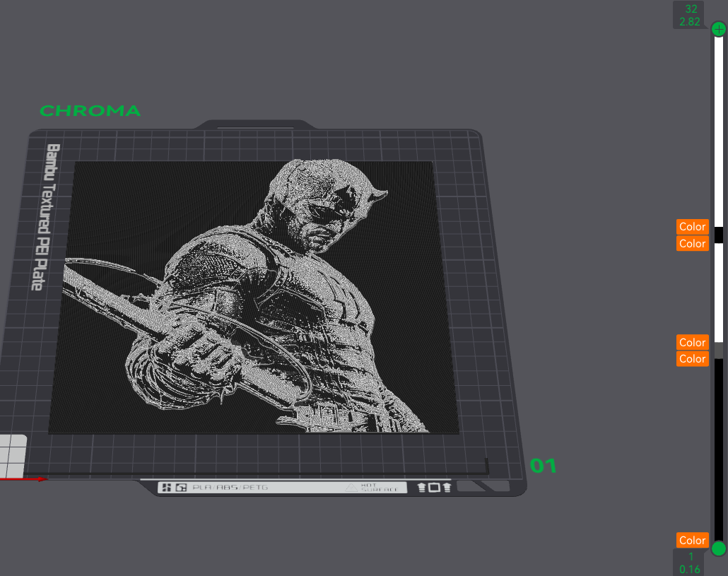
Task: Click the layer readout showing 1 and 0.16
Action: pos(689,563)
